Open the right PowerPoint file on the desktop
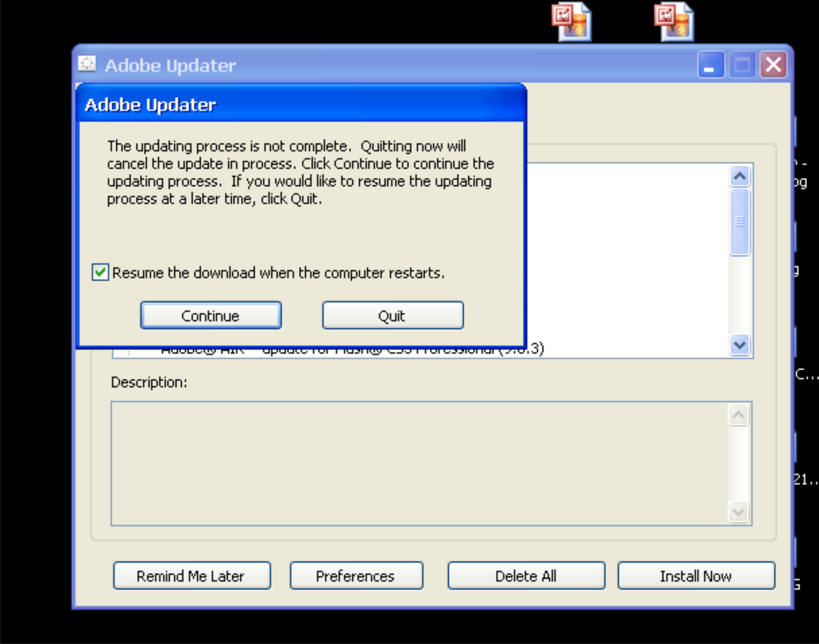This screenshot has height=644, width=819. click(674, 22)
